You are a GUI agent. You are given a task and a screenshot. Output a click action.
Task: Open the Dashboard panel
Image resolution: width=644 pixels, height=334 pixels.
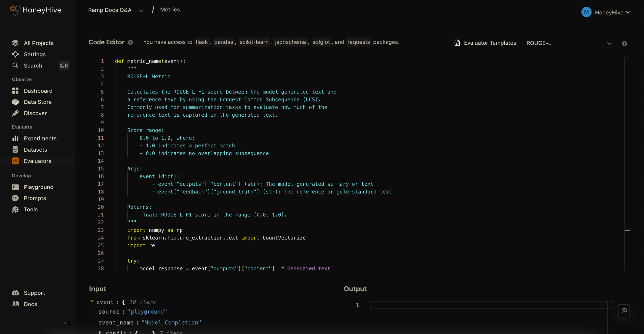pyautogui.click(x=38, y=91)
